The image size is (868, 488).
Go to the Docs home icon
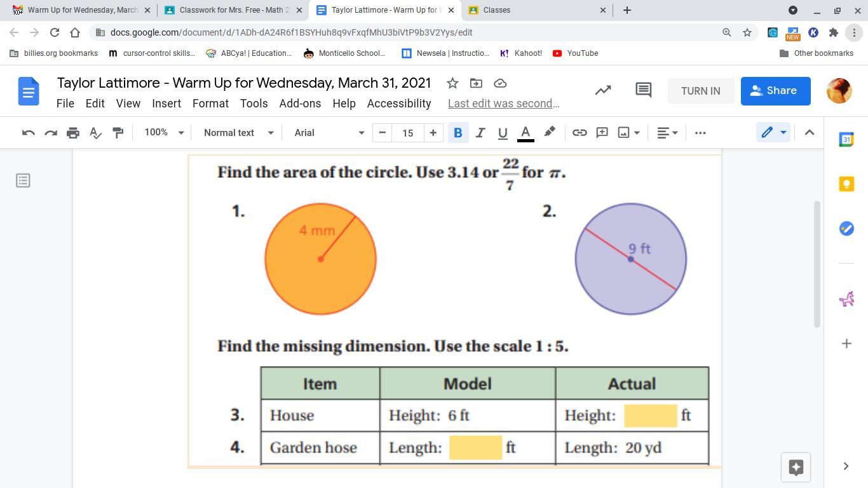(x=29, y=91)
